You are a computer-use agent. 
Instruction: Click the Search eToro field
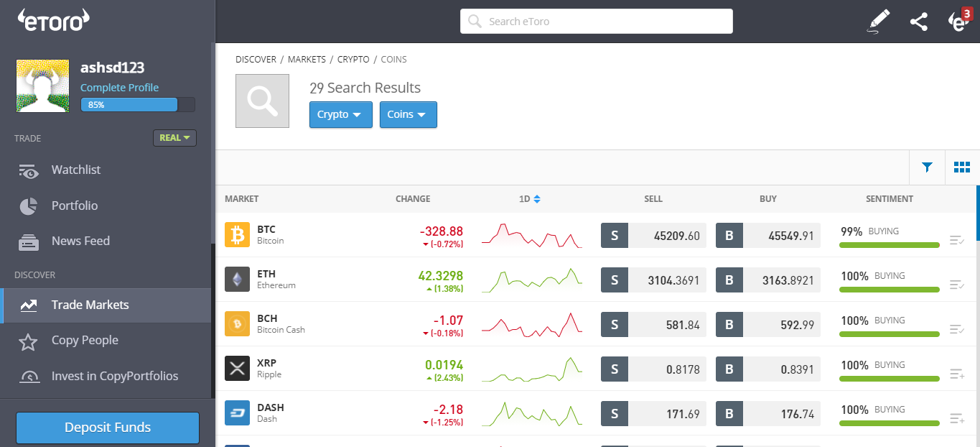pos(597,22)
